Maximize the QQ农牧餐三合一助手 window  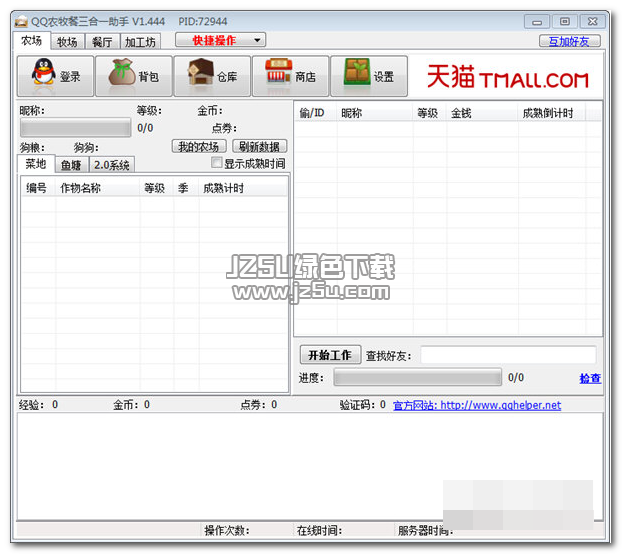pyautogui.click(x=564, y=22)
